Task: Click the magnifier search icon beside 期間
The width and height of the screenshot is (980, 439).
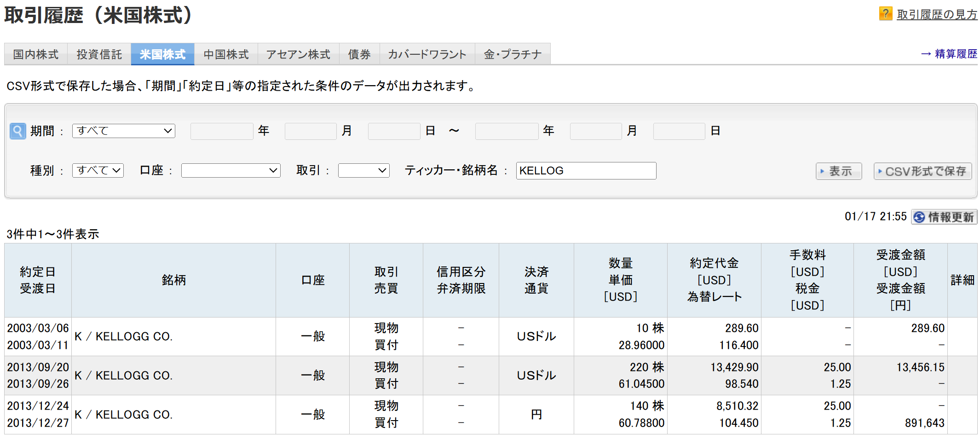Action: tap(17, 131)
